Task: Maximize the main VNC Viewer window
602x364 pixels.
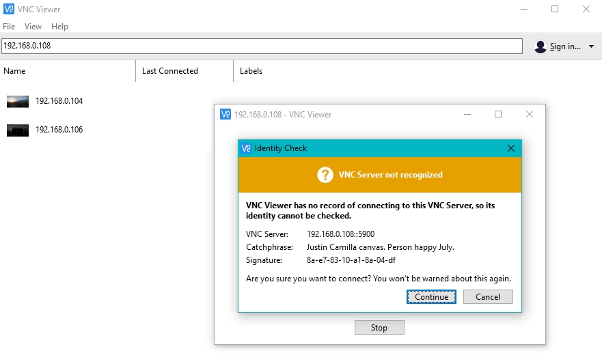Action: click(x=555, y=9)
